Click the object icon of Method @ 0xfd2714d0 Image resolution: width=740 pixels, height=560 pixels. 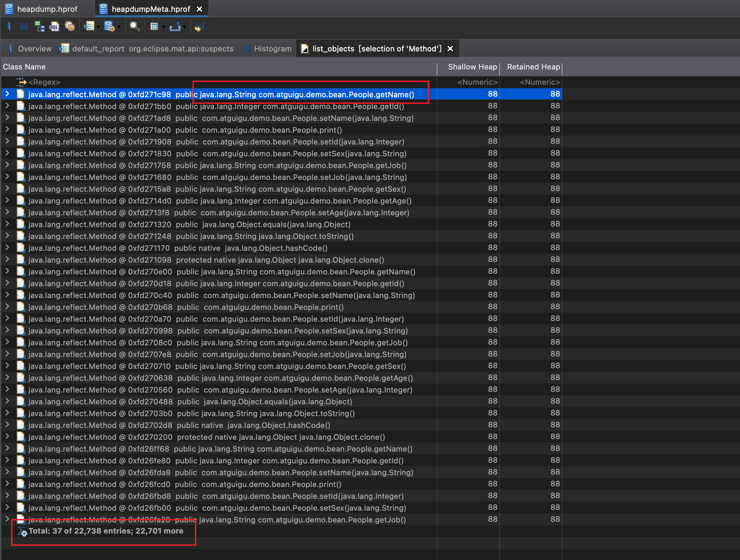pos(21,200)
